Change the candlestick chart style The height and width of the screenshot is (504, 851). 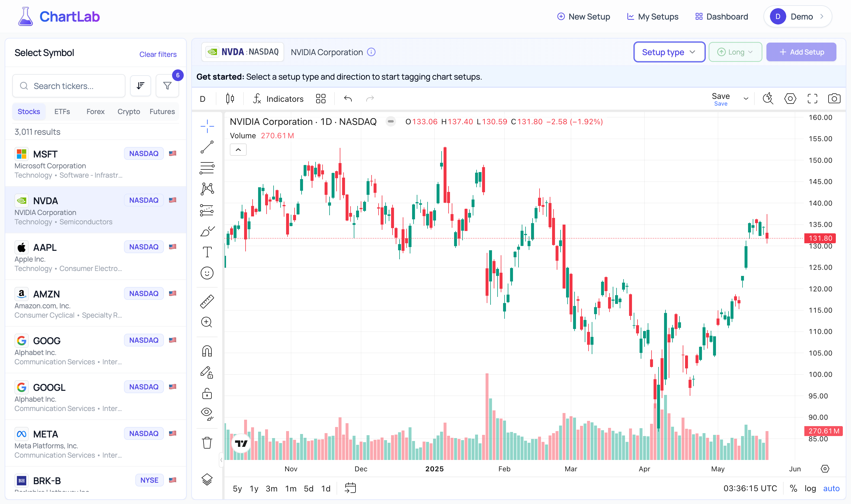(x=230, y=99)
